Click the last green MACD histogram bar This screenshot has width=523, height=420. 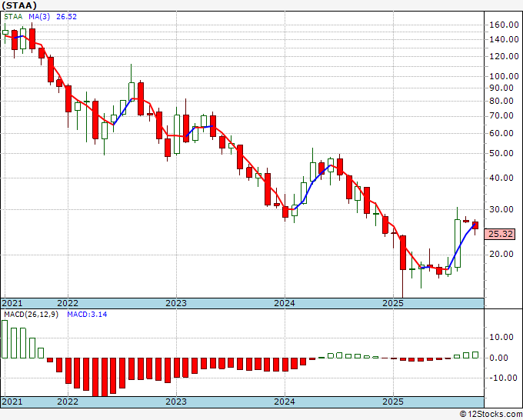coord(475,355)
